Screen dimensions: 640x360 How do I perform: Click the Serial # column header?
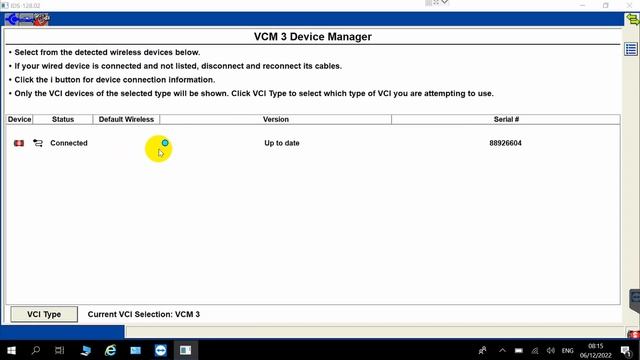[x=506, y=119]
